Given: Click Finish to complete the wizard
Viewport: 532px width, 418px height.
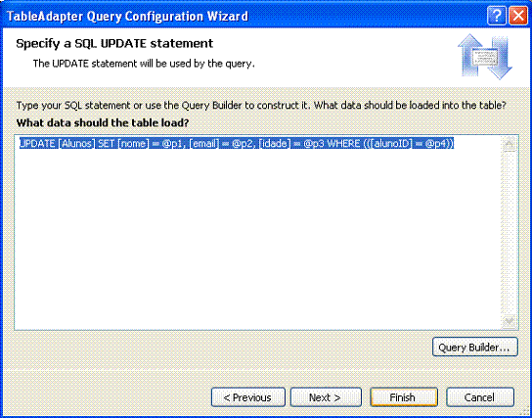Looking at the screenshot, I should point(403,397).
